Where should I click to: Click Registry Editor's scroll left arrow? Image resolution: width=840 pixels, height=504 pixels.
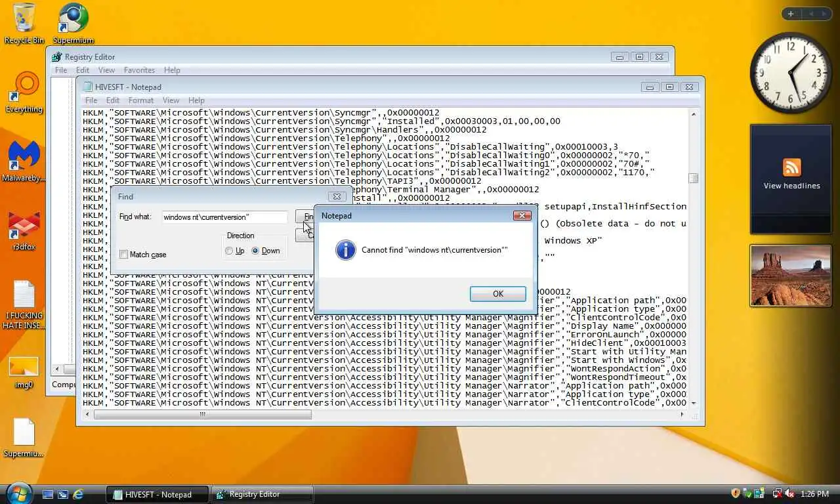(57, 369)
